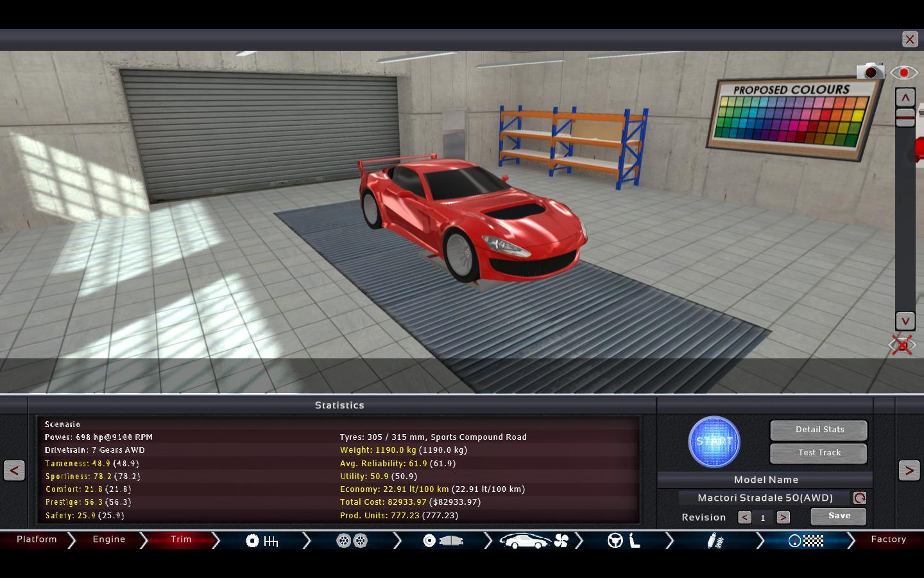Open the Factory tab
Viewport: 924px width, 578px height.
[x=888, y=539]
